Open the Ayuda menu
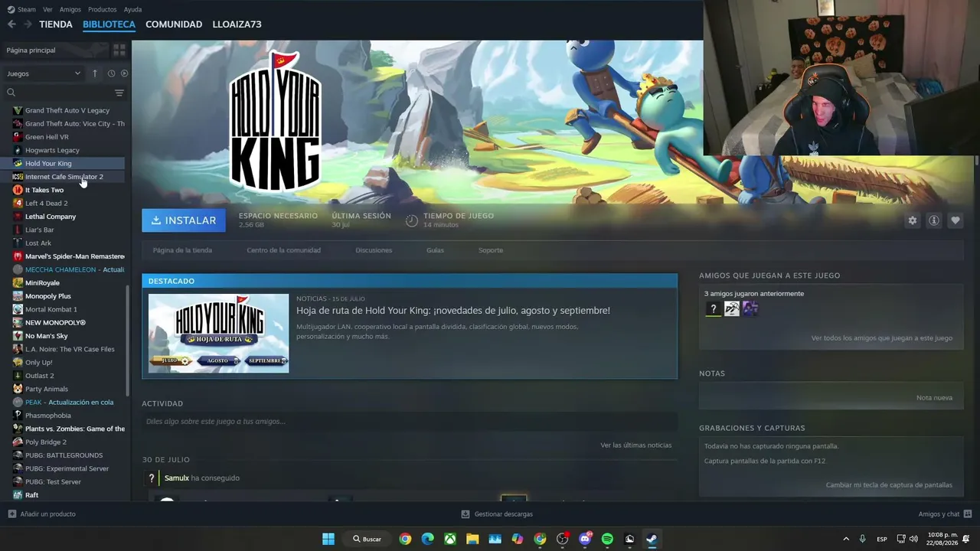The width and height of the screenshot is (980, 551). coord(132,9)
